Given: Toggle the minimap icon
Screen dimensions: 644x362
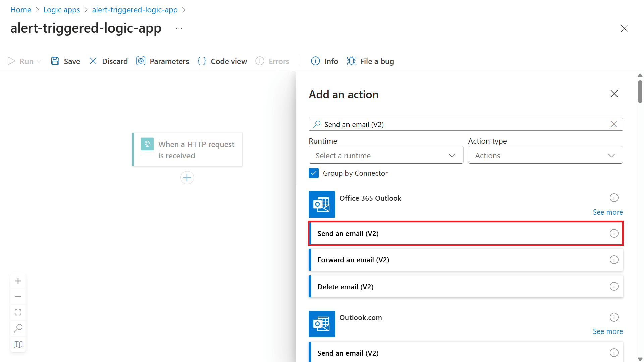Looking at the screenshot, I should tap(18, 344).
